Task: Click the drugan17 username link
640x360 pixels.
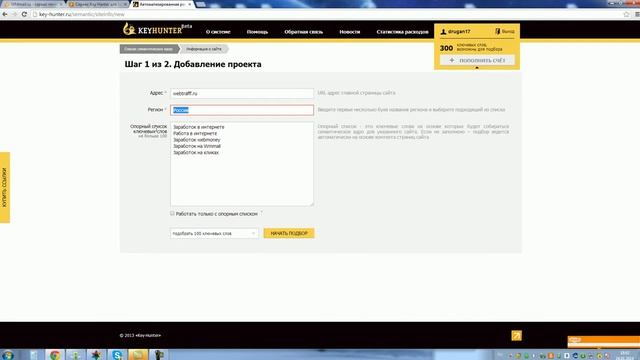Action: (x=459, y=31)
